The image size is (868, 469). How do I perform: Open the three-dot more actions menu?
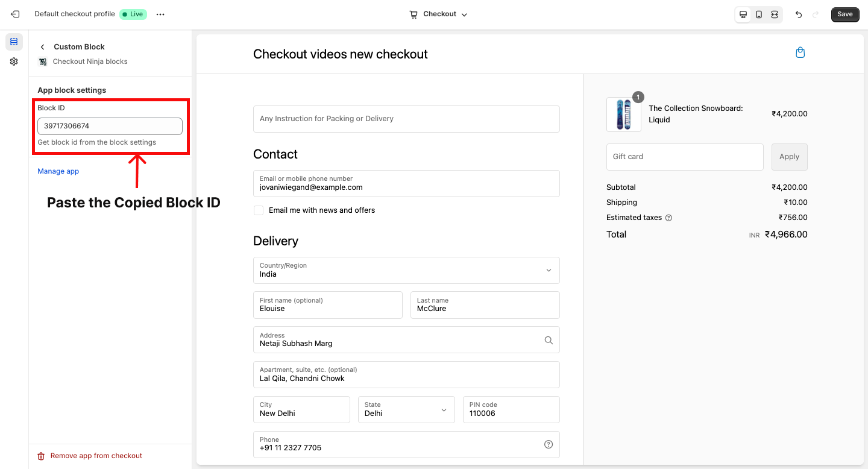click(160, 14)
